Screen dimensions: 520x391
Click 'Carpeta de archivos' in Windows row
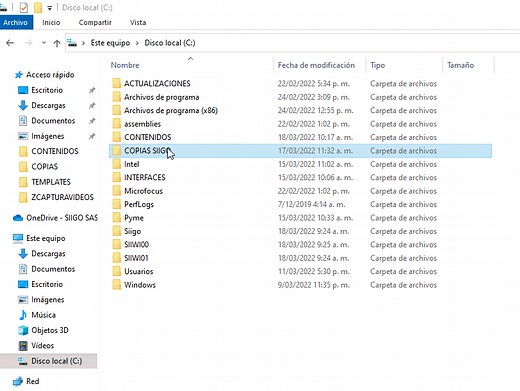[403, 285]
